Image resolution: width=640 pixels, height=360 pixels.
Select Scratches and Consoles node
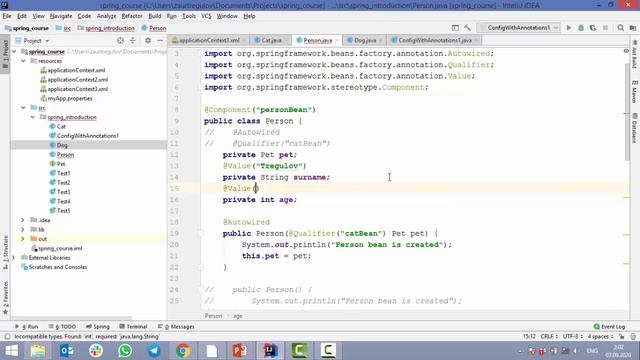[58, 267]
